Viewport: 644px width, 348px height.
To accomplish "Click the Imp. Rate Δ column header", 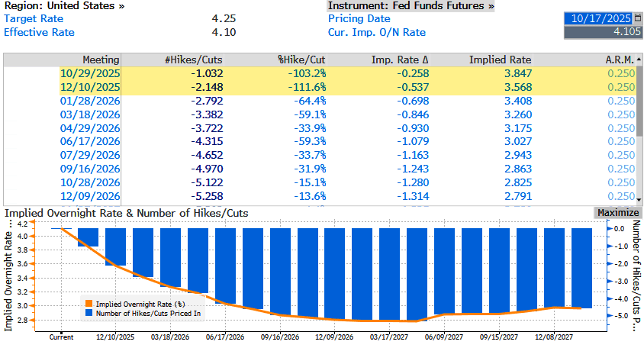I will click(400, 60).
